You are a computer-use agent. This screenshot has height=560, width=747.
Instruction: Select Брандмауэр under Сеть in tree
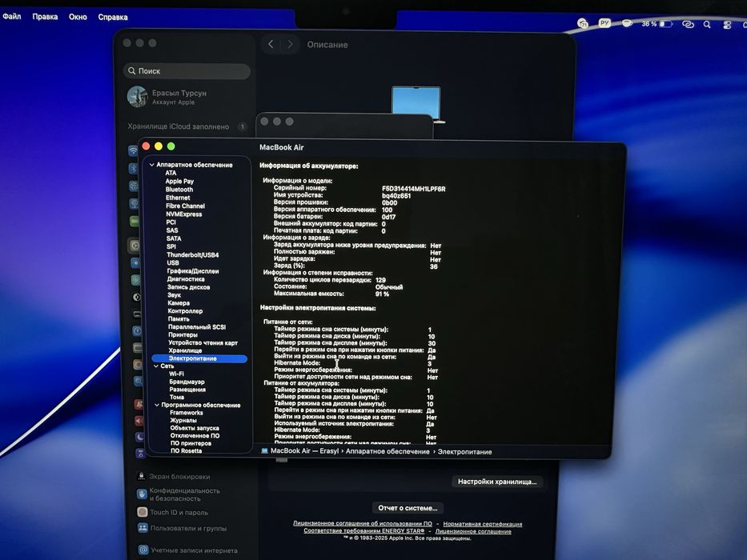pos(187,382)
